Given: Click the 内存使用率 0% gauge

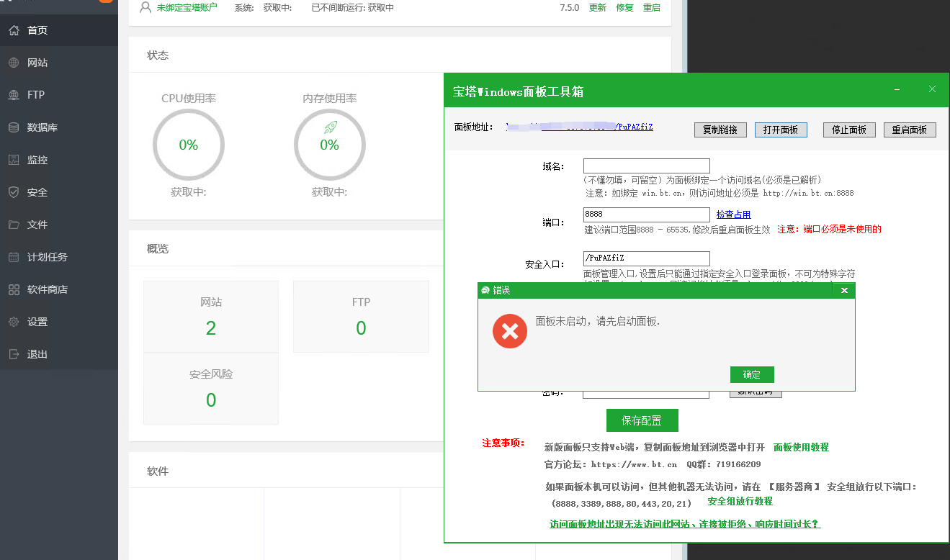Looking at the screenshot, I should point(330,145).
